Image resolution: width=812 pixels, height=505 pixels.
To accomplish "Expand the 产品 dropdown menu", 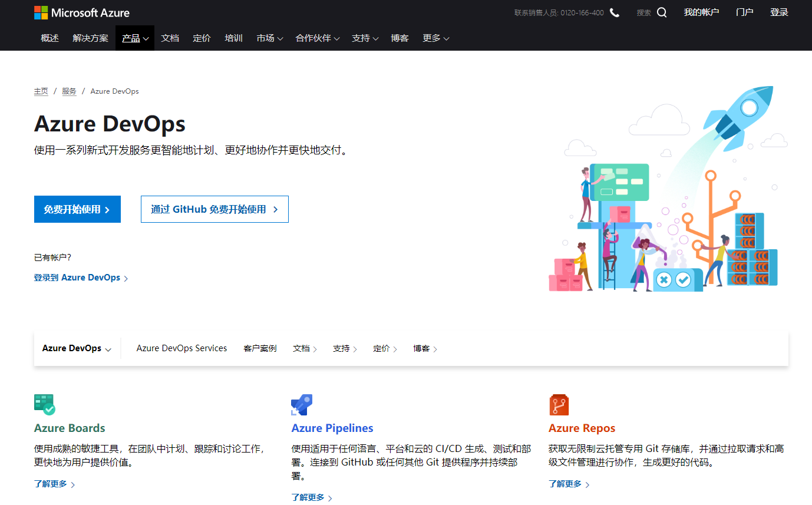I will [134, 38].
